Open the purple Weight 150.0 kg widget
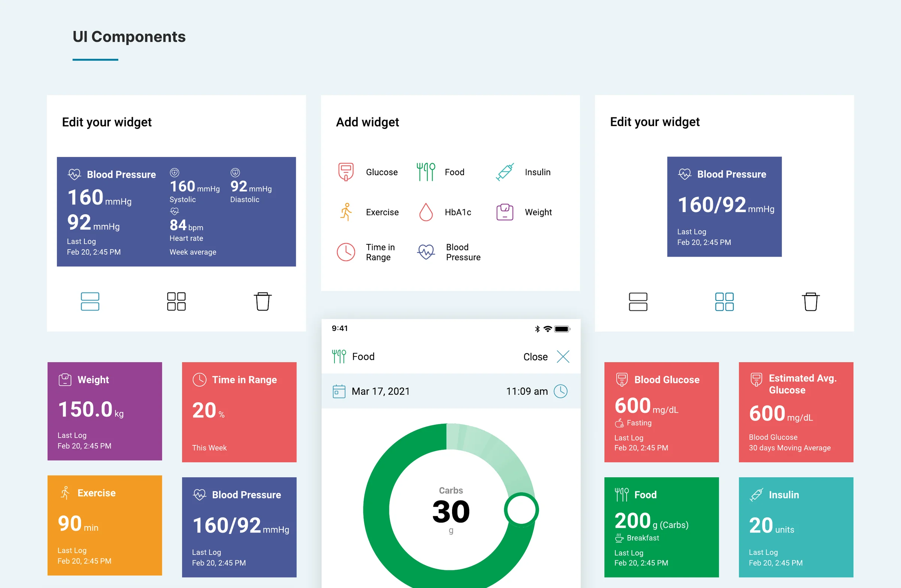 [x=105, y=411]
